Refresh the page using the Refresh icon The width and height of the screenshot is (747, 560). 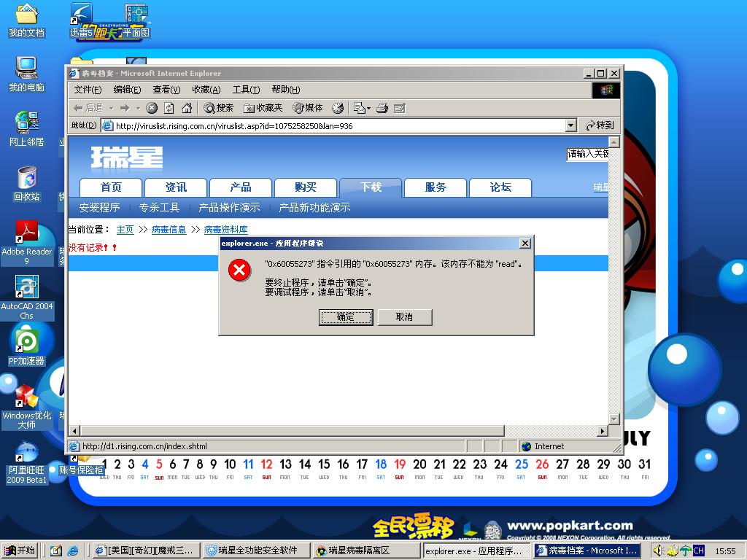(169, 108)
